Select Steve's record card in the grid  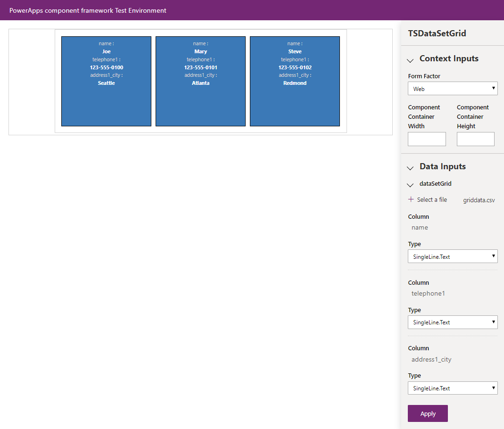coord(295,81)
